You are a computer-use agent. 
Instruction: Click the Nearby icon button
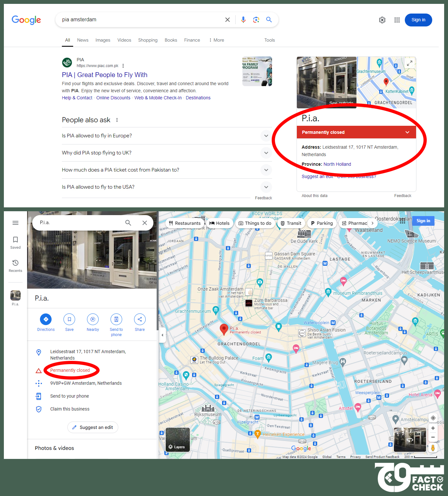coord(93,319)
